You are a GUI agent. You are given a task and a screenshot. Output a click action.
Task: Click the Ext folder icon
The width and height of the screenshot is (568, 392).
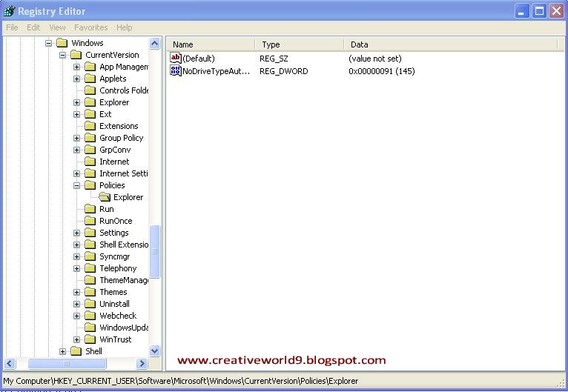(90, 114)
